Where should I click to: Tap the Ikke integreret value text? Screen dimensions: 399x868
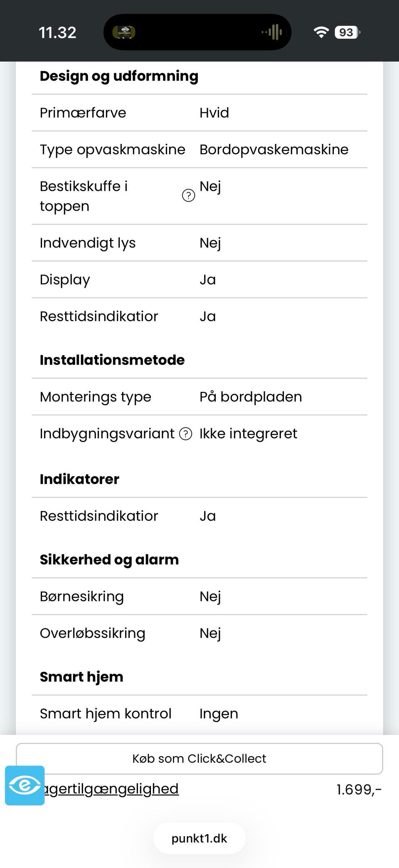248,433
